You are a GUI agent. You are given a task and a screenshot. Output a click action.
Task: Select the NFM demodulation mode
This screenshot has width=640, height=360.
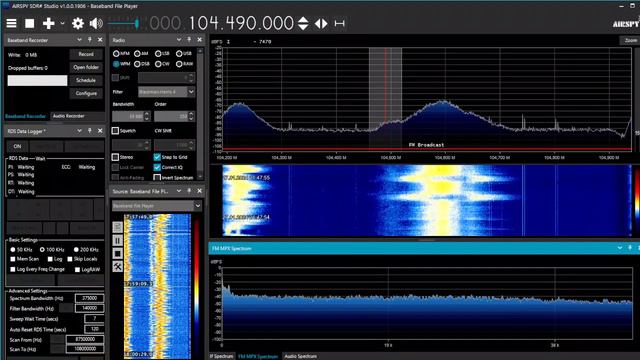[x=121, y=53]
